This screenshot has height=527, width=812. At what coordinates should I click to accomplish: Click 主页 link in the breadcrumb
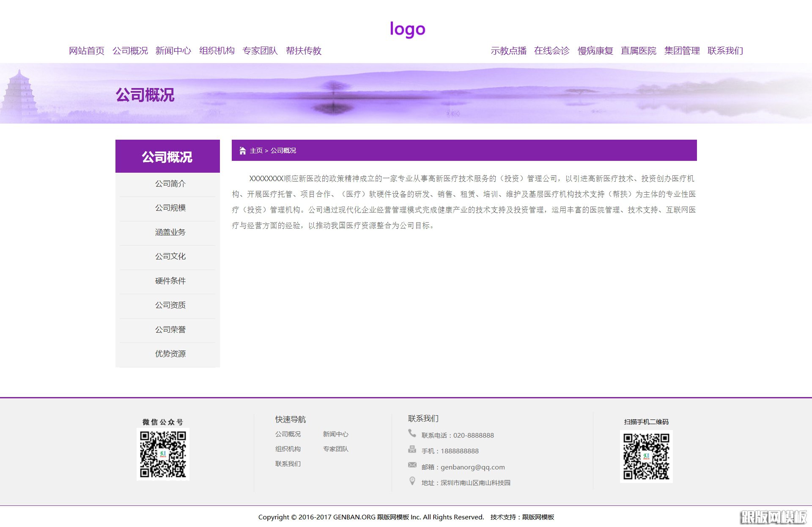coord(255,150)
